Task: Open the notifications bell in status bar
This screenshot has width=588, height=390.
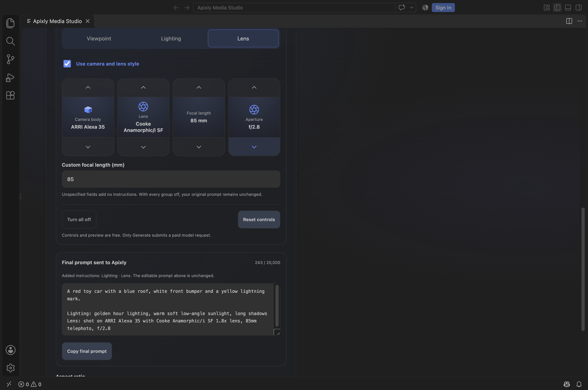Action: click(579, 384)
